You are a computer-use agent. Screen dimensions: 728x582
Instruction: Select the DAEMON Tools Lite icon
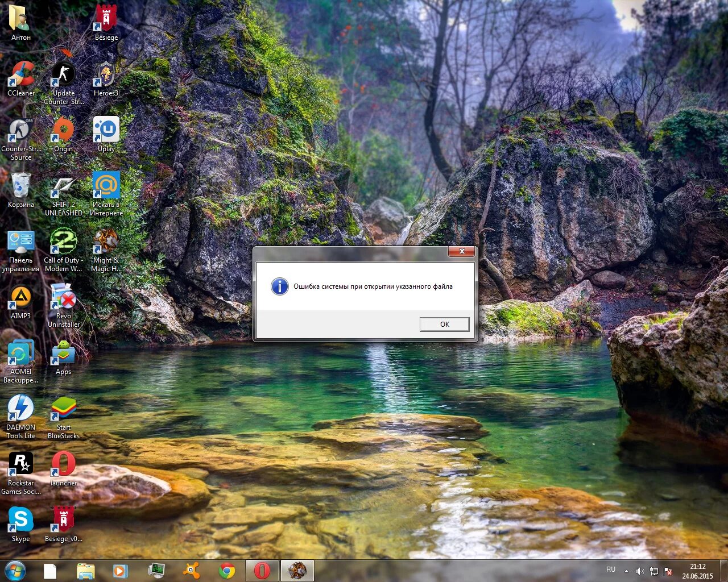pyautogui.click(x=21, y=417)
